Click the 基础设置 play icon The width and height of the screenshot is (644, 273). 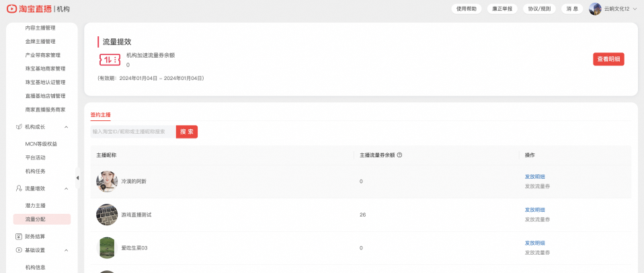(x=18, y=250)
